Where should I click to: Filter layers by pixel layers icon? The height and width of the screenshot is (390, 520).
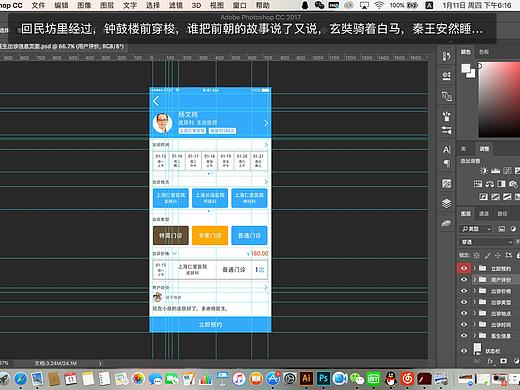pyautogui.click(x=501, y=229)
